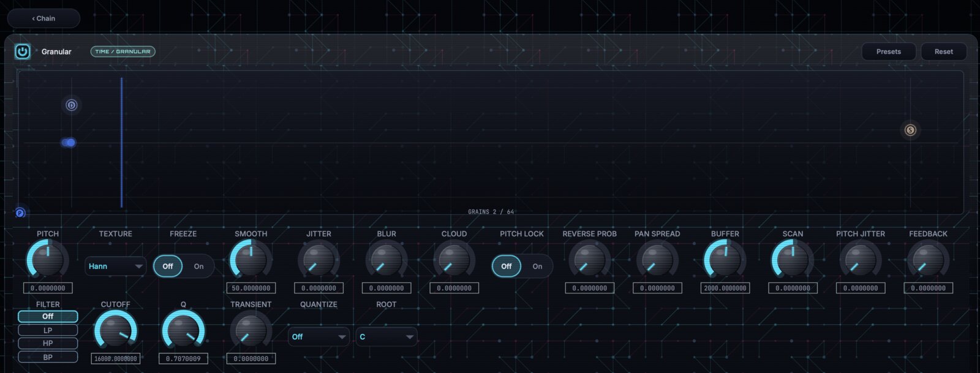Click the Smooth knob
Image resolution: width=980 pixels, height=373 pixels.
pos(251,260)
